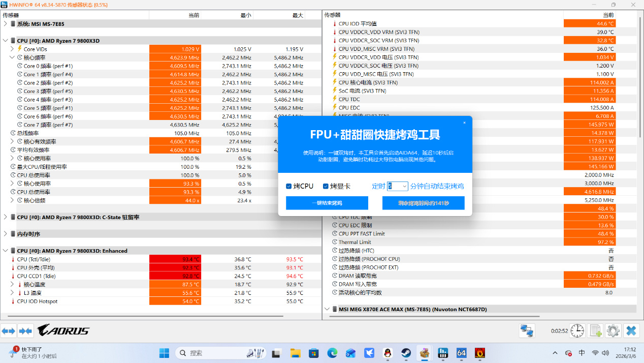Viewport: 644px width, 363px height.
Task: Expand the C-State 驻留率 group
Action: [x=6, y=217]
